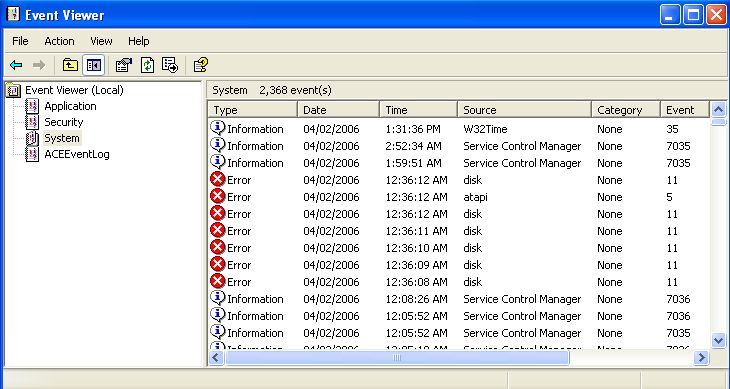This screenshot has width=730, height=389.
Task: Click the ACEEventLog icon in tree
Action: pyautogui.click(x=32, y=154)
